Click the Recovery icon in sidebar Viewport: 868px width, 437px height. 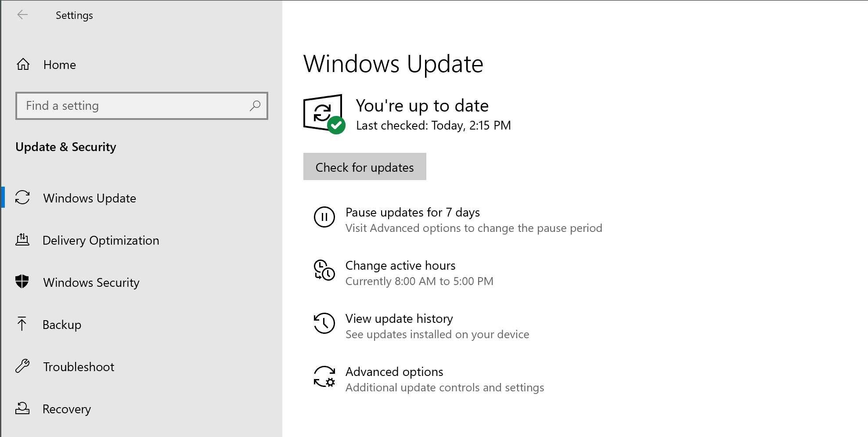pos(22,408)
